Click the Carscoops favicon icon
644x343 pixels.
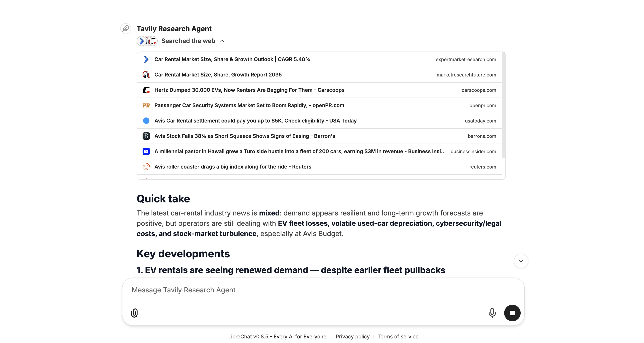[x=146, y=90]
